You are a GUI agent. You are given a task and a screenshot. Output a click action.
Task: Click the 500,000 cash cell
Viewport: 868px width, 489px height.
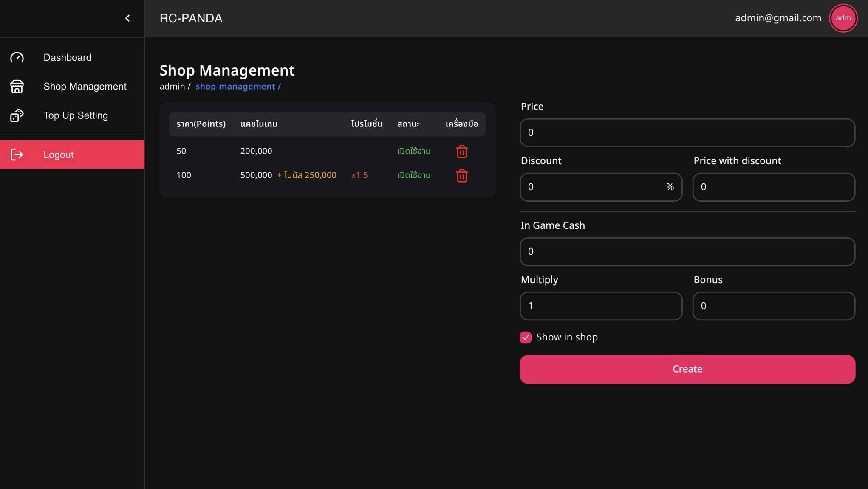coord(256,175)
